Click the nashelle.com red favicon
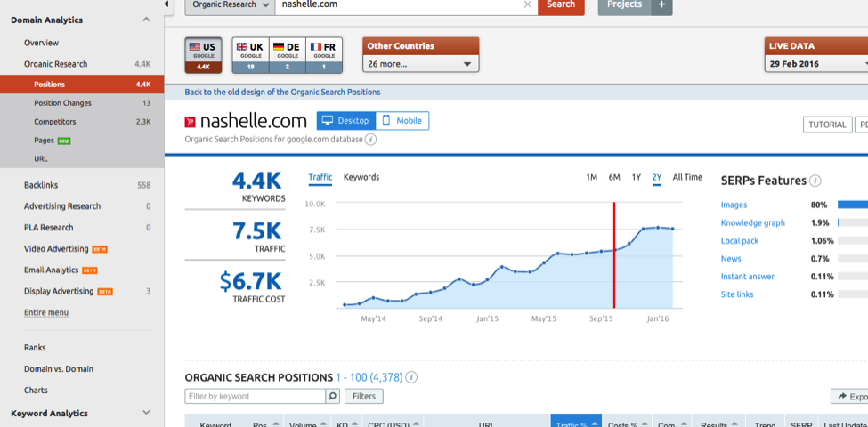The image size is (868, 427). pyautogui.click(x=190, y=122)
